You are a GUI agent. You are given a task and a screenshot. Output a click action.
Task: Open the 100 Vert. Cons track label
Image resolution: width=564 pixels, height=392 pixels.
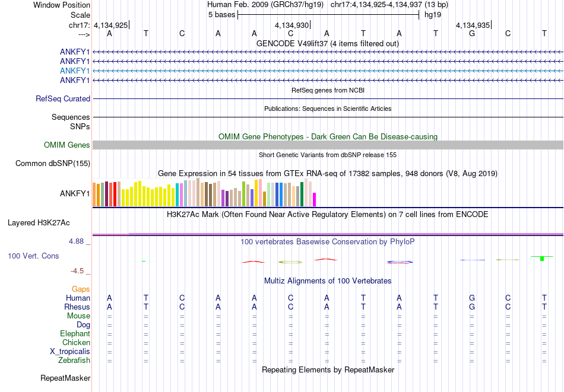pyautogui.click(x=33, y=256)
